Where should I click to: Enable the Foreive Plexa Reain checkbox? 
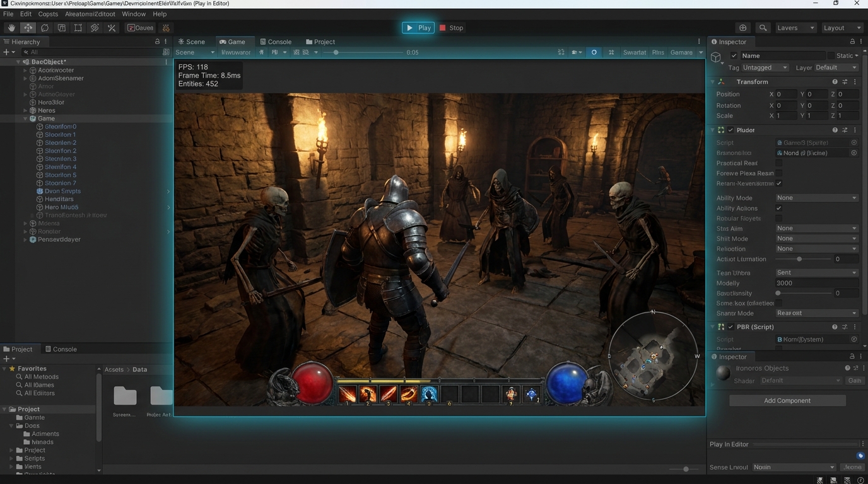(x=779, y=173)
